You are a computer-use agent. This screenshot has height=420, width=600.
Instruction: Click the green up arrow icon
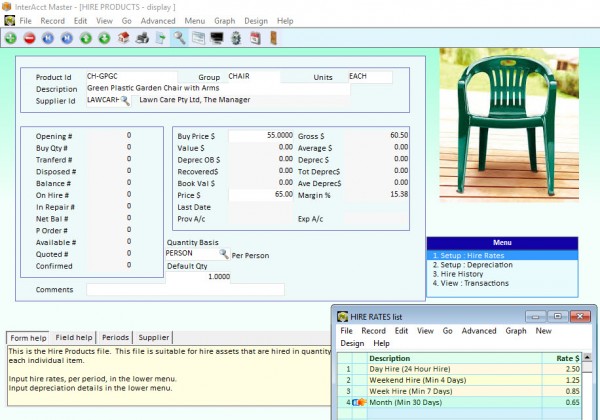[86, 38]
